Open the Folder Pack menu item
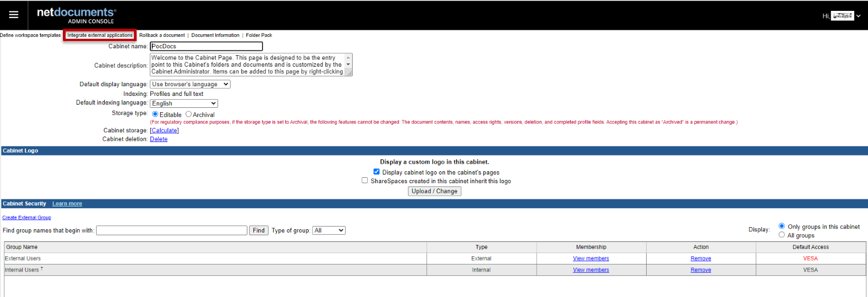Viewport: 868px width, 297px height. click(x=259, y=35)
